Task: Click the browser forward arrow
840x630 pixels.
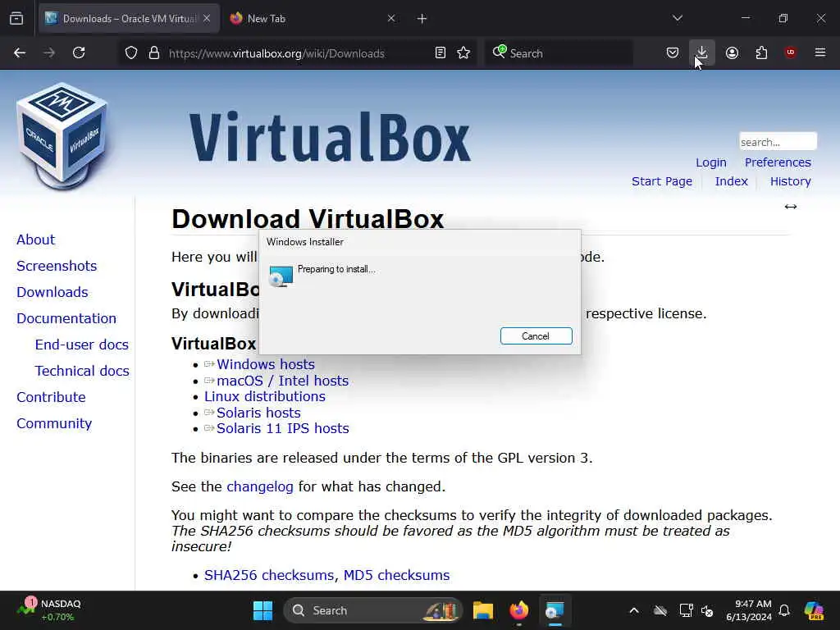Action: coord(49,52)
